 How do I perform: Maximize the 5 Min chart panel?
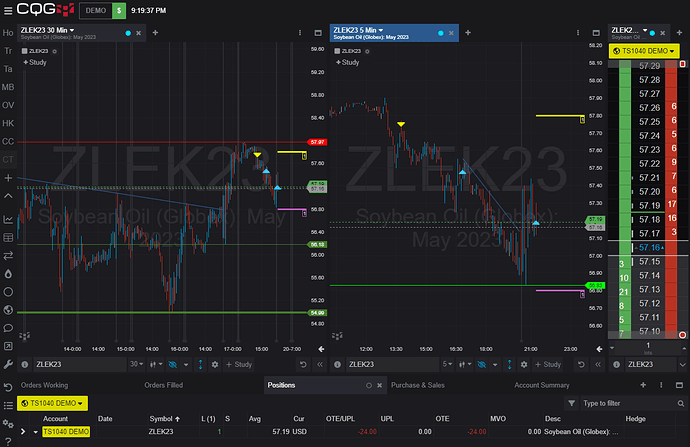coord(596,33)
